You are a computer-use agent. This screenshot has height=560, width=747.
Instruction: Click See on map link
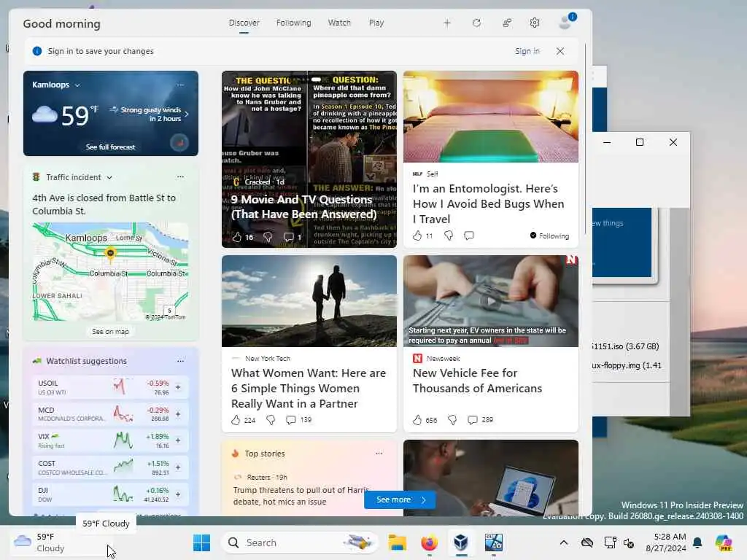pos(111,332)
